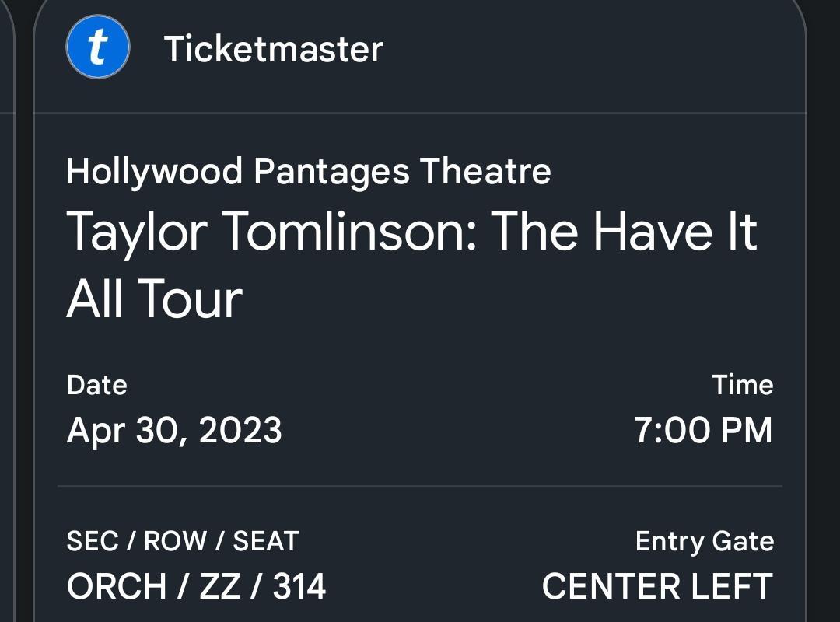Select the Date heading label
Screen dimensions: 840x622
click(97, 384)
